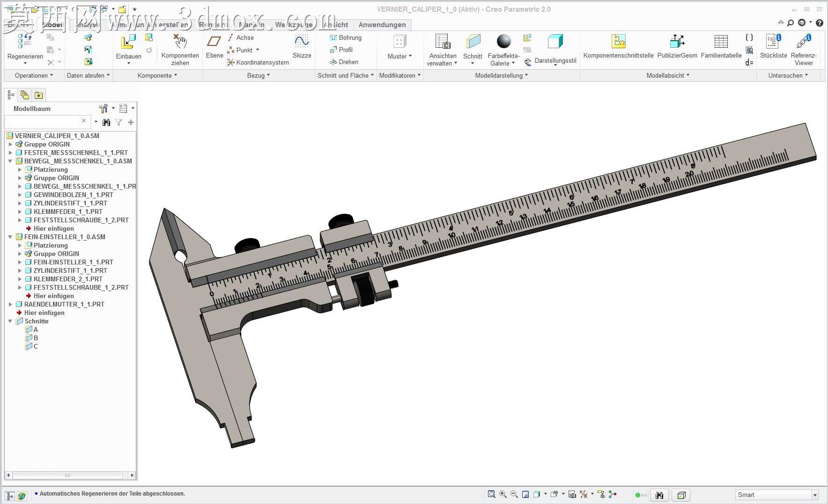Insert a Koordinatensystem

[x=258, y=62]
